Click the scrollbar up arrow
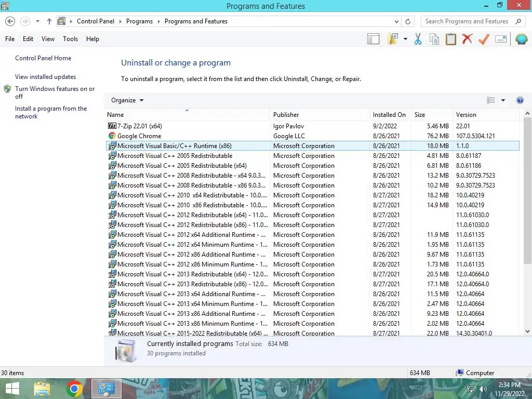This screenshot has width=532, height=399. (x=527, y=114)
